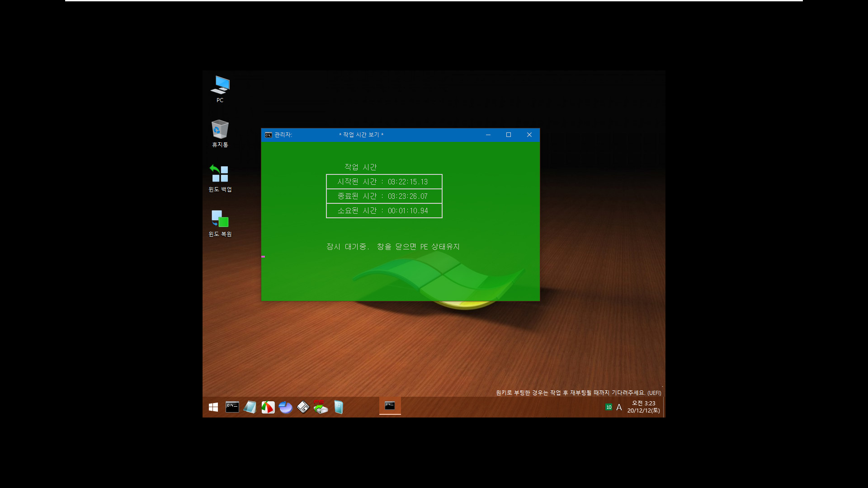The image size is (868, 488).
Task: Open the notepad icon in taskbar
Action: pos(250,407)
